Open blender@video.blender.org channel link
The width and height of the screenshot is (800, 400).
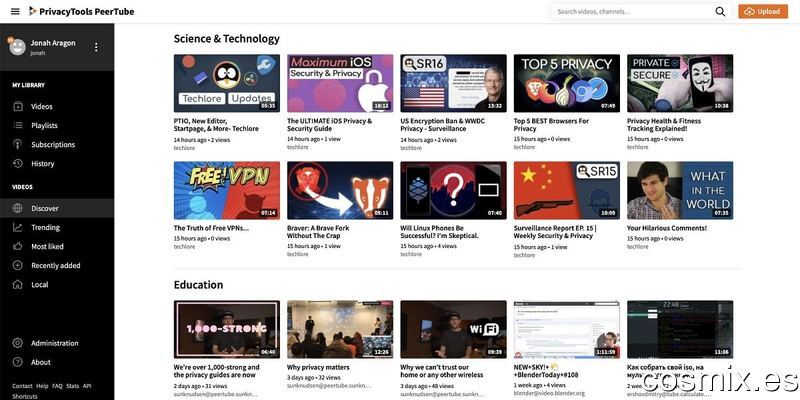pos(549,393)
